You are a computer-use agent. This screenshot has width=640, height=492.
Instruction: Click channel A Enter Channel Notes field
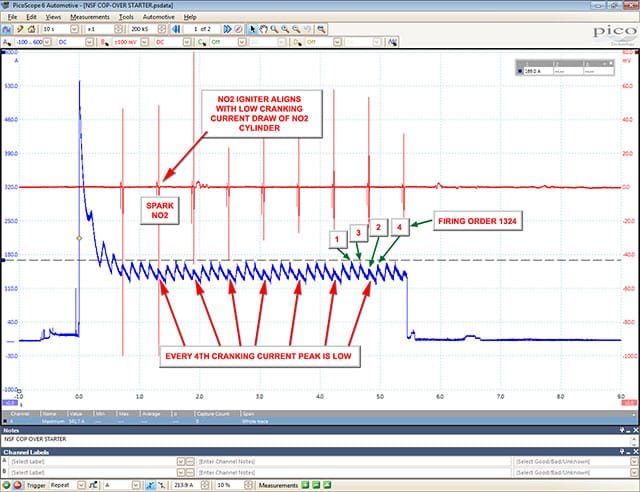[x=353, y=461]
